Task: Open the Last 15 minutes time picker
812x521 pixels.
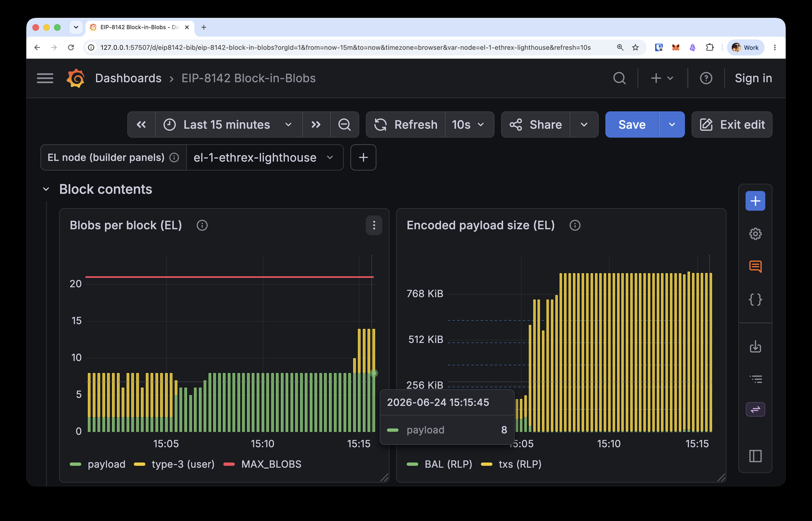Action: [x=228, y=124]
